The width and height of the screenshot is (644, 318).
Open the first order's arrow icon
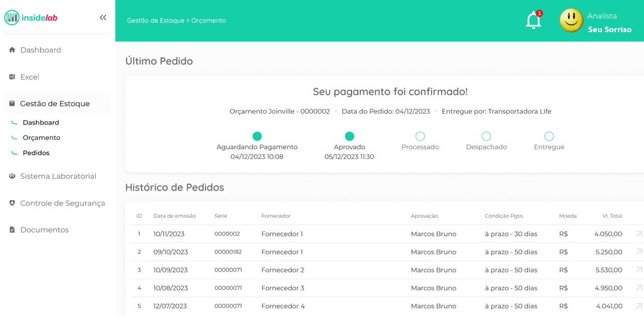coord(638,234)
